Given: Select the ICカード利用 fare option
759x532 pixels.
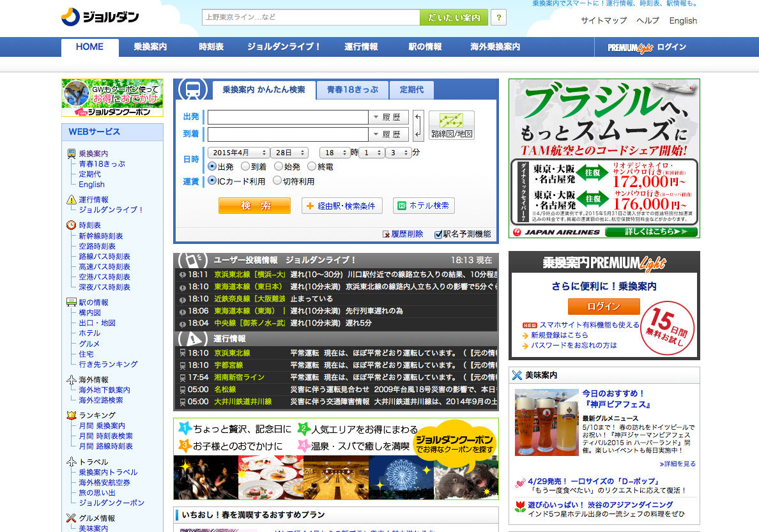Looking at the screenshot, I should tap(212, 181).
